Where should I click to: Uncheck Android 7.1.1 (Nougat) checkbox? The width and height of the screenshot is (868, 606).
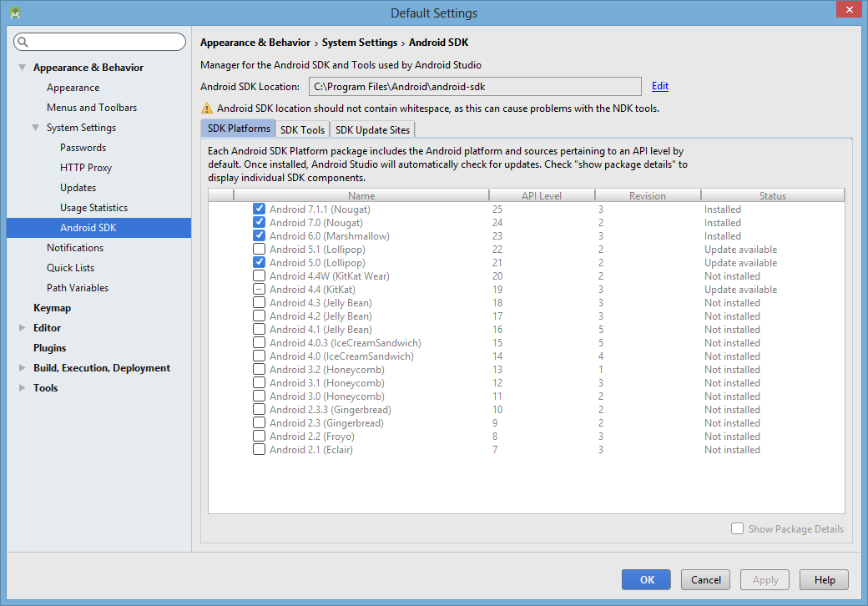pyautogui.click(x=259, y=209)
